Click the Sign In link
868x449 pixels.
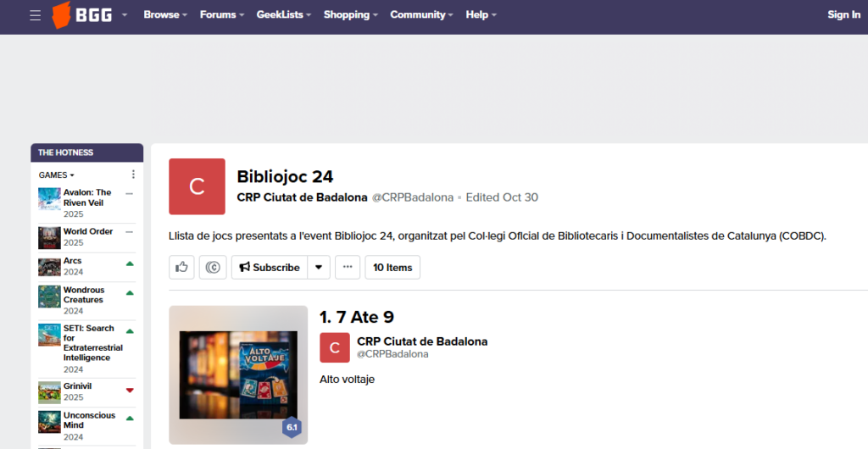tap(843, 15)
